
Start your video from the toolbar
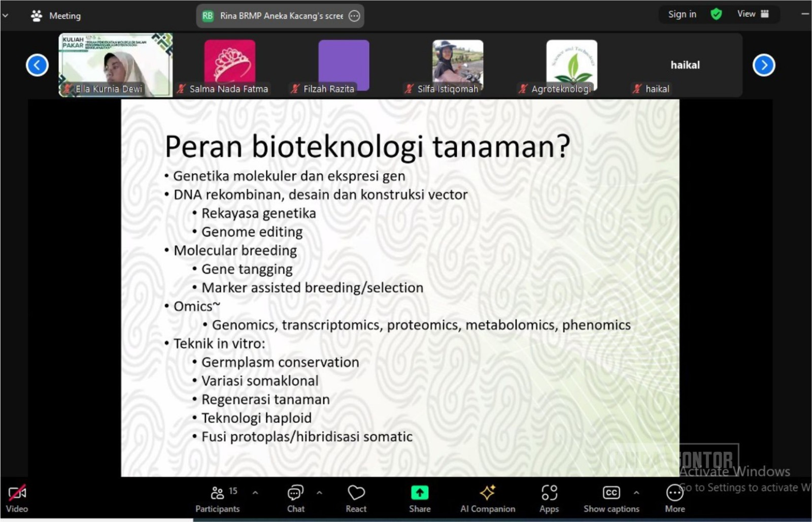pyautogui.click(x=17, y=498)
